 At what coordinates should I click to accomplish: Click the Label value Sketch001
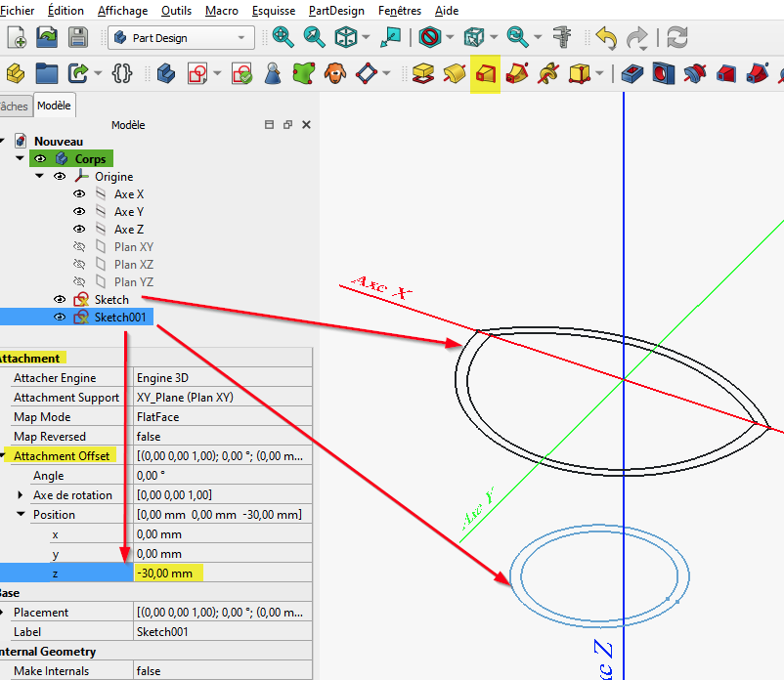223,631
